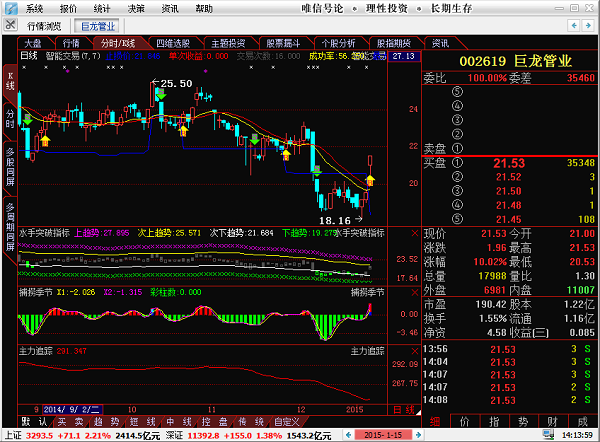600x442 pixels.
Task: Select the 自定义 bottom tab
Action: click(287, 422)
